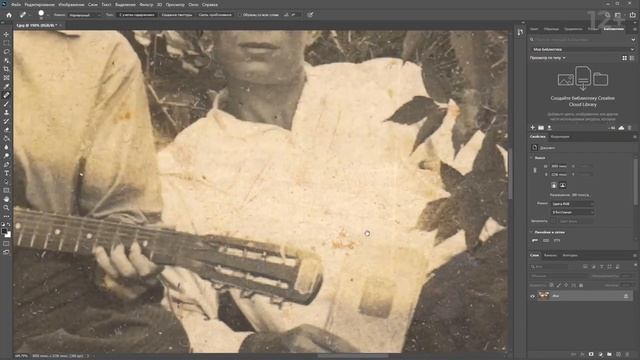Image resolution: width=640 pixels, height=360 pixels.
Task: Select the layer thumbnail in Layers panel
Action: (x=544, y=296)
